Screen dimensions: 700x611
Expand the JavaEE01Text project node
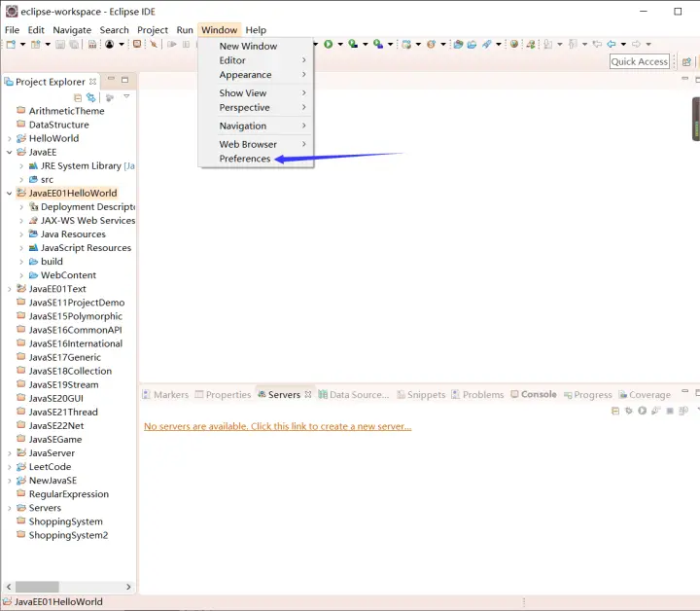tap(10, 289)
